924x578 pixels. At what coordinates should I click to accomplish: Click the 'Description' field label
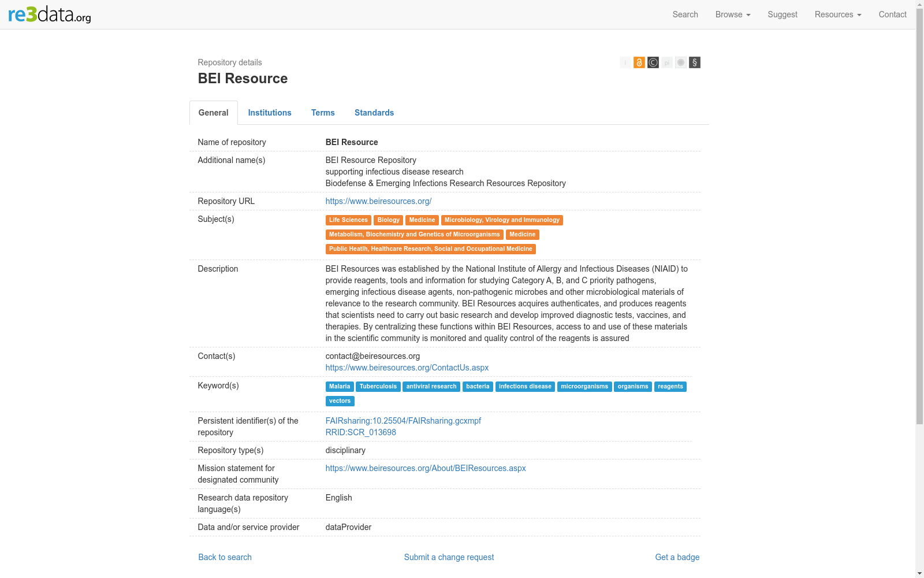[218, 269]
